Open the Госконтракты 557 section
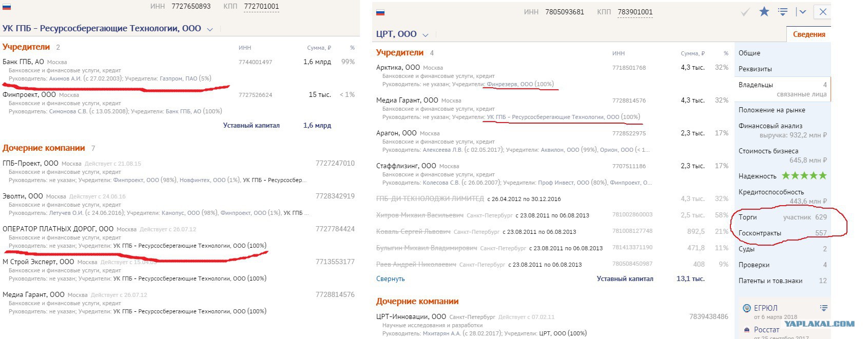Screen dimensions: 868x339 [x=783, y=233]
